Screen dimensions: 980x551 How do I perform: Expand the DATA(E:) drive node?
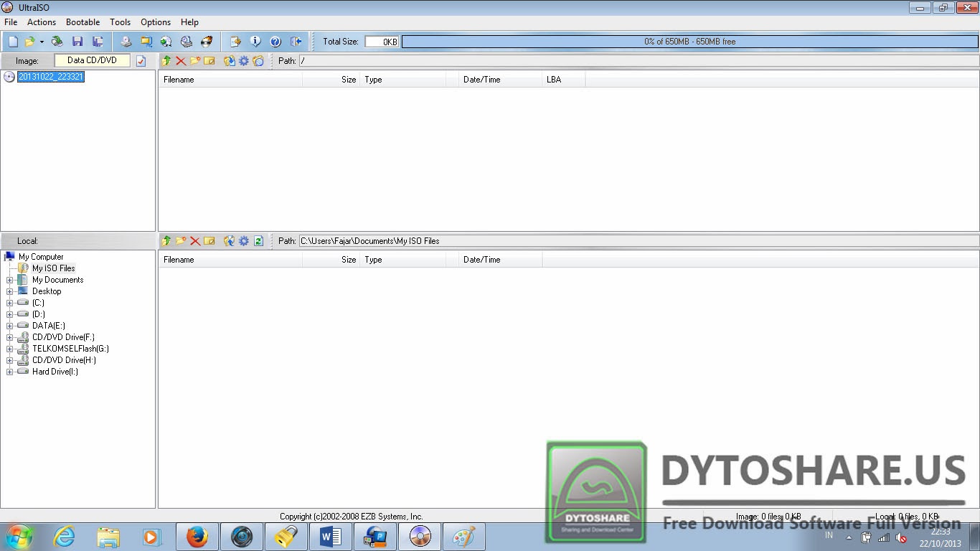(10, 326)
